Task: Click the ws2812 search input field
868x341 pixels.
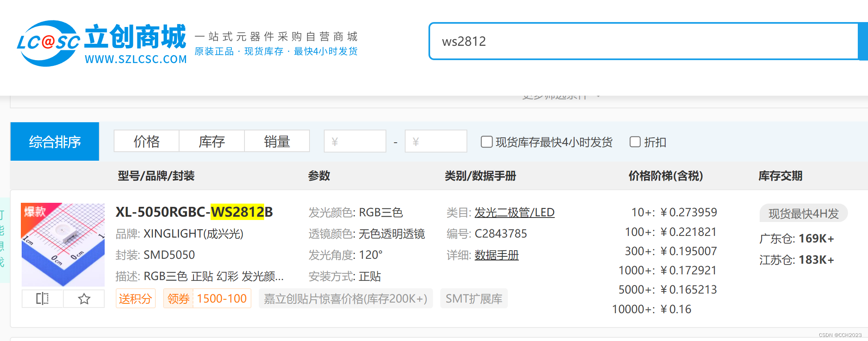Action: tap(644, 41)
